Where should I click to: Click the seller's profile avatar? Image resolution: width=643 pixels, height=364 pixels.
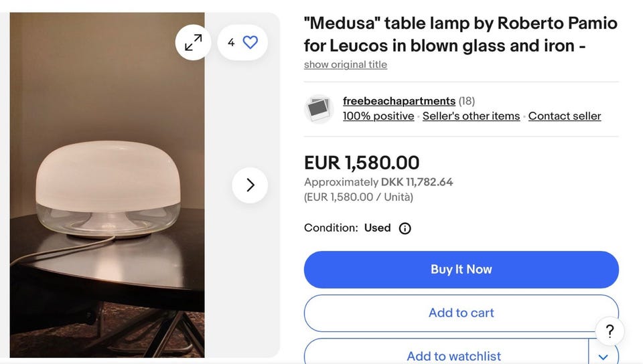pyautogui.click(x=319, y=108)
